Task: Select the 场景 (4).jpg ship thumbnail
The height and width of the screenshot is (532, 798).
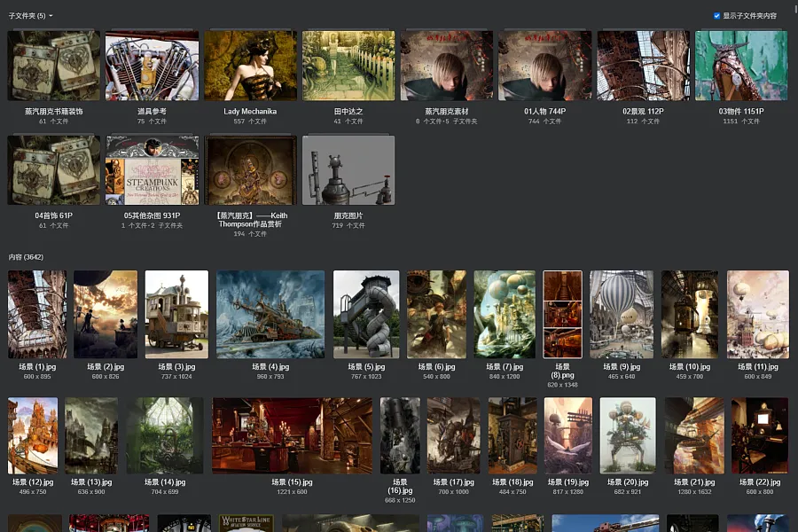Action: point(270,315)
